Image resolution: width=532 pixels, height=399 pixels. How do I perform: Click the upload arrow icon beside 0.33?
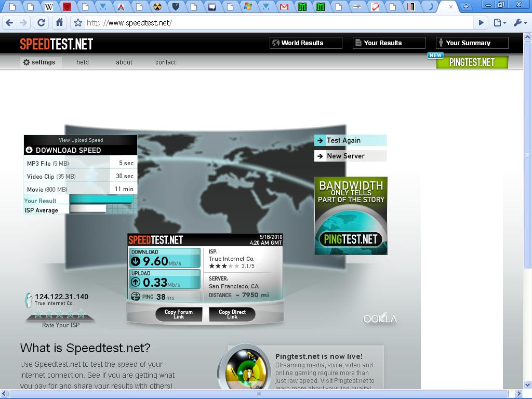pyautogui.click(x=136, y=282)
